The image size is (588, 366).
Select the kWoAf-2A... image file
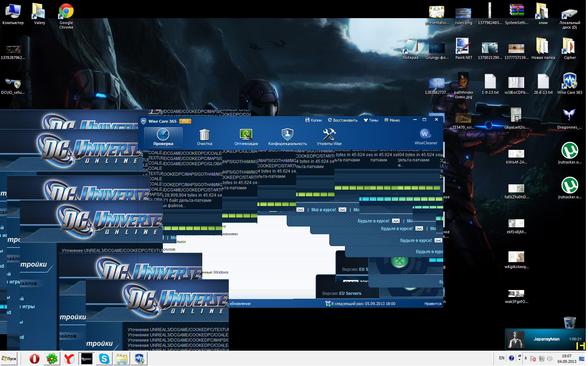coord(517,157)
